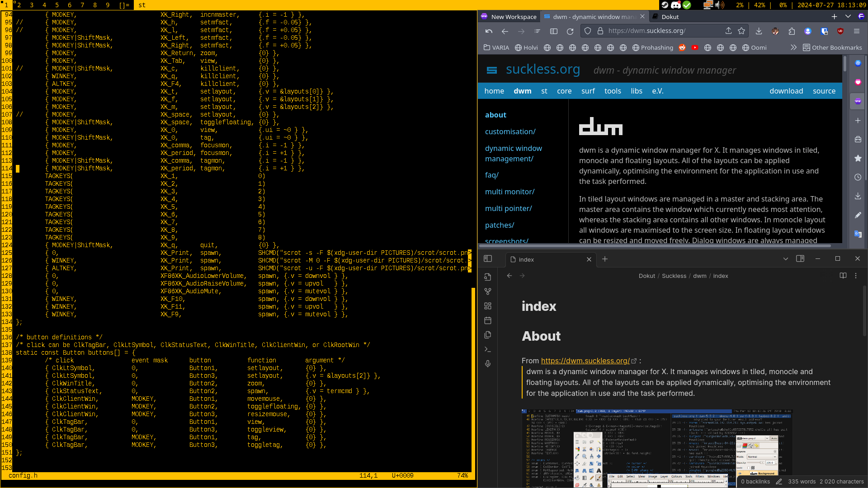Open the Bitwarden password manager extension
The height and width of the screenshot is (488, 868).
[824, 31]
